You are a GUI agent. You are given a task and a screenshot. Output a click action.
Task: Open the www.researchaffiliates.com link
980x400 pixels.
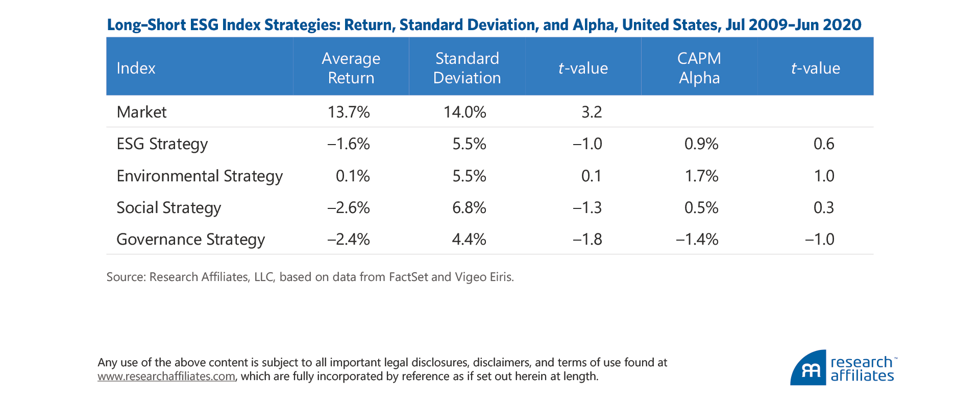pyautogui.click(x=166, y=377)
